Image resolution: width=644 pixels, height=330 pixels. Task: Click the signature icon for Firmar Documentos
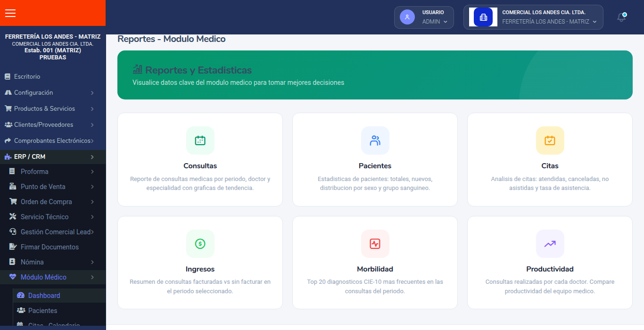[x=13, y=247]
